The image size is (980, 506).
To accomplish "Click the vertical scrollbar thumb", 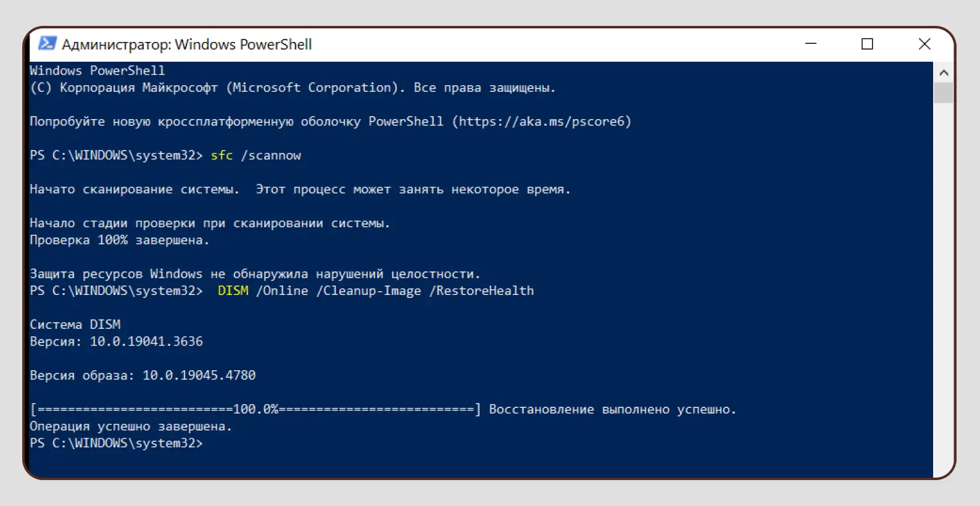I will pos(943,93).
